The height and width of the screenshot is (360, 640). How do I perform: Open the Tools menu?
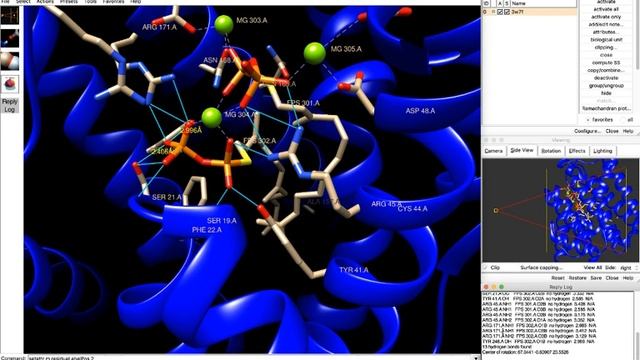(91, 2)
